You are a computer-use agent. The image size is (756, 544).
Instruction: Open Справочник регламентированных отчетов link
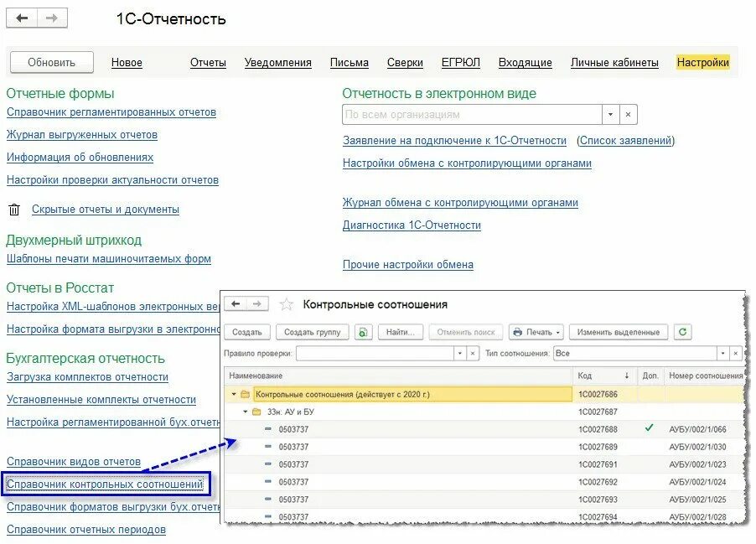[x=111, y=112]
